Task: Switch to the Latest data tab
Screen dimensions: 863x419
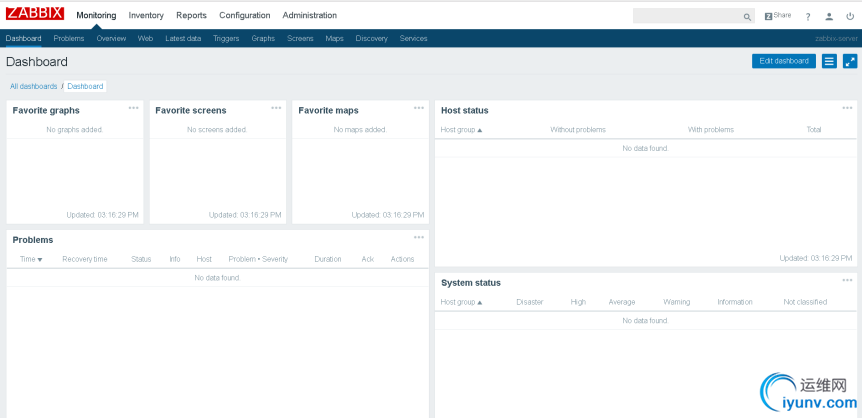Action: coord(183,39)
